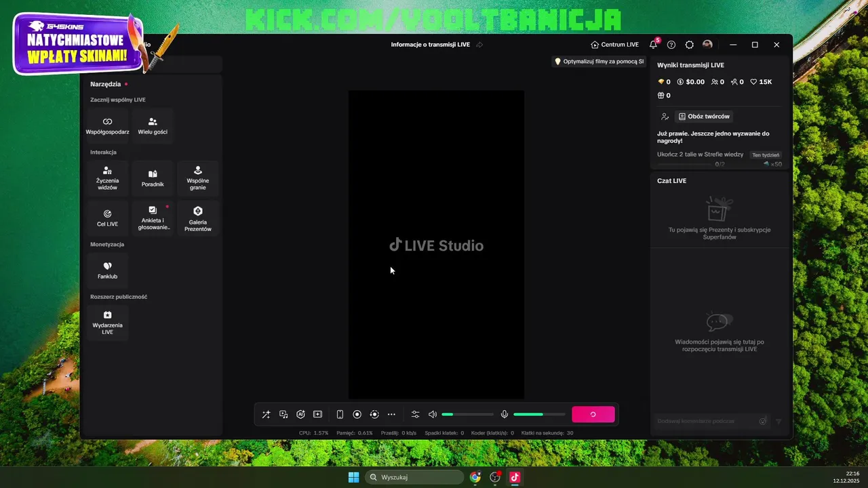This screenshot has width=868, height=488.
Task: Click the AI hexagon icon in toolbar
Action: (x=300, y=414)
